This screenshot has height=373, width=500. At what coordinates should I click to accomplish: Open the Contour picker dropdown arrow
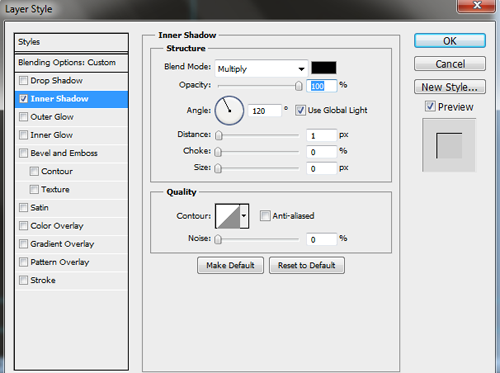(x=244, y=216)
